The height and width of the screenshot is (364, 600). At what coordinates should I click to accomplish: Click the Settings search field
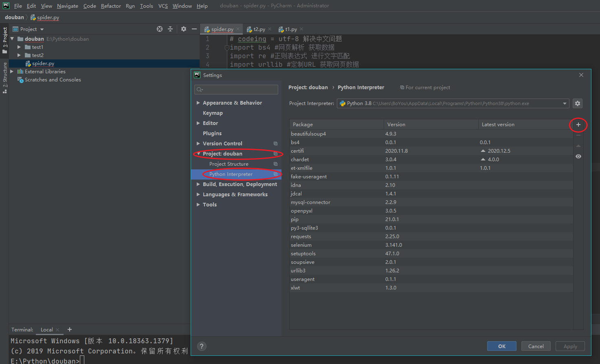point(236,90)
